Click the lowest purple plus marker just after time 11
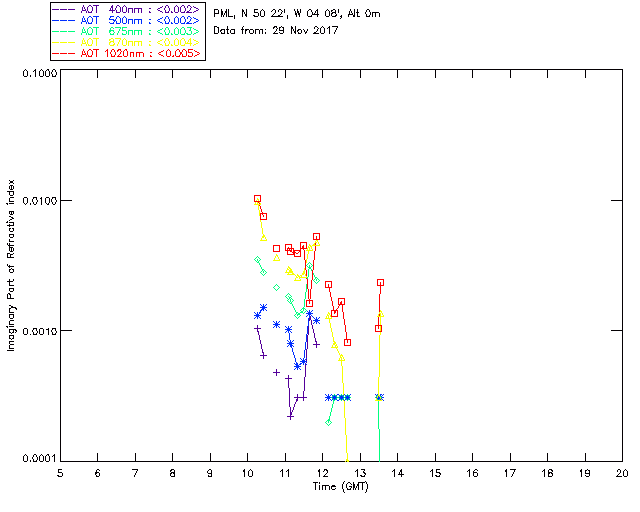Screen dimensions: 640x512 point(291,416)
